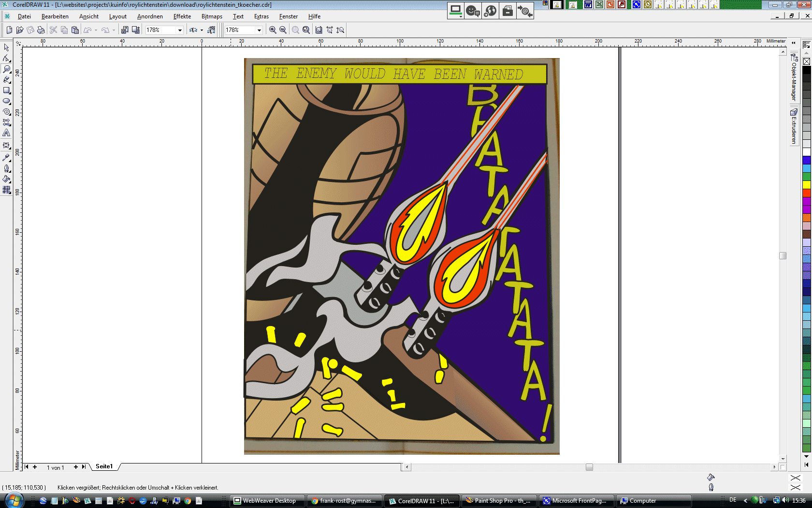Image resolution: width=812 pixels, height=508 pixels.
Task: Open the Hilfe menu
Action: click(314, 16)
